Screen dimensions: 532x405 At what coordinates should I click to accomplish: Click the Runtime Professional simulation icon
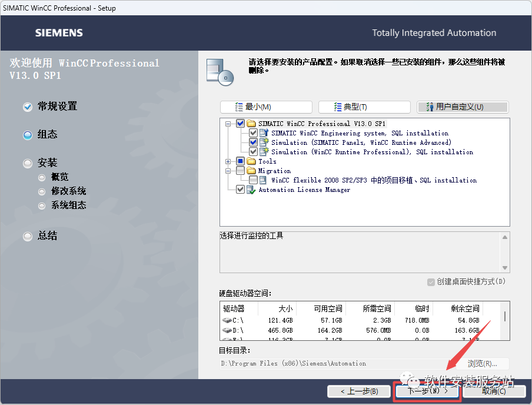click(264, 152)
